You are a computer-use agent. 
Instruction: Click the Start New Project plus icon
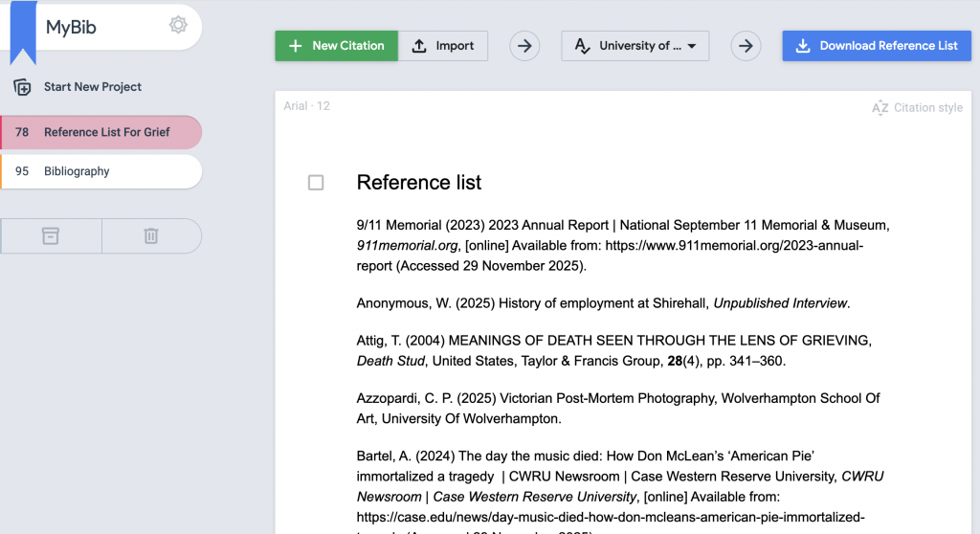tap(22, 87)
